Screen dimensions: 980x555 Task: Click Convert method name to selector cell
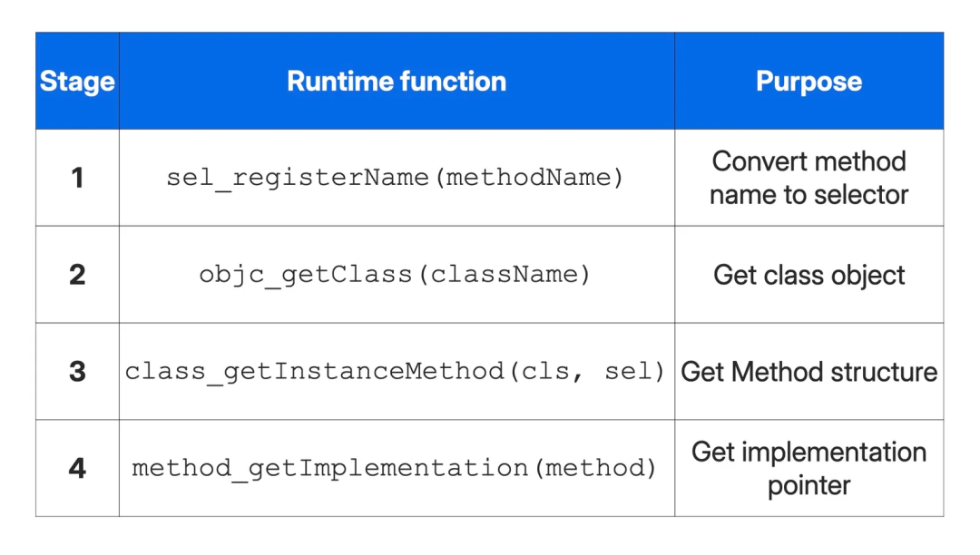tap(808, 178)
